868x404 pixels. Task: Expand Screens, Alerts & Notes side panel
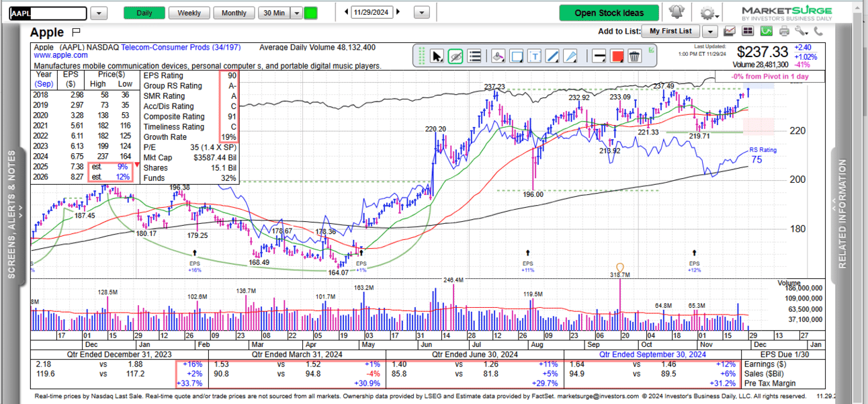(11, 214)
